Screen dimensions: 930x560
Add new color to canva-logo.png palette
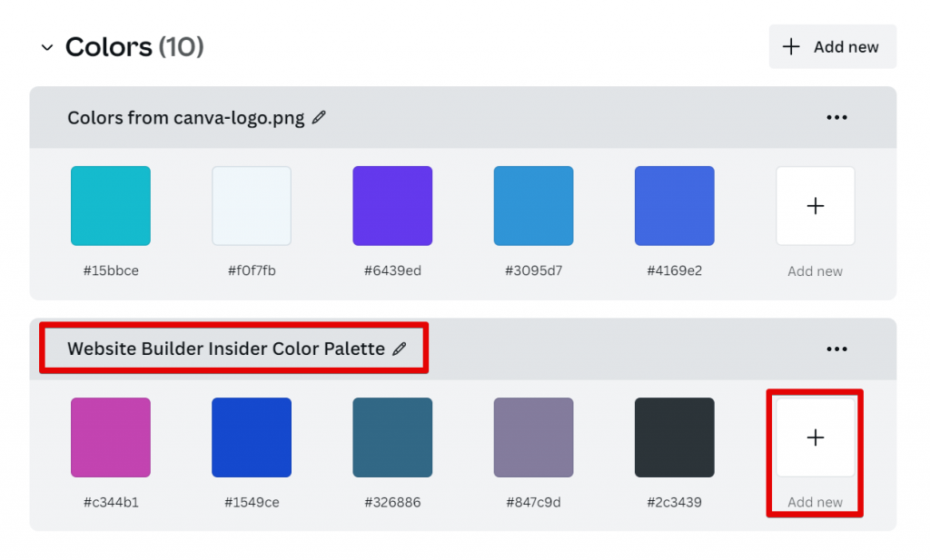pyautogui.click(x=815, y=206)
